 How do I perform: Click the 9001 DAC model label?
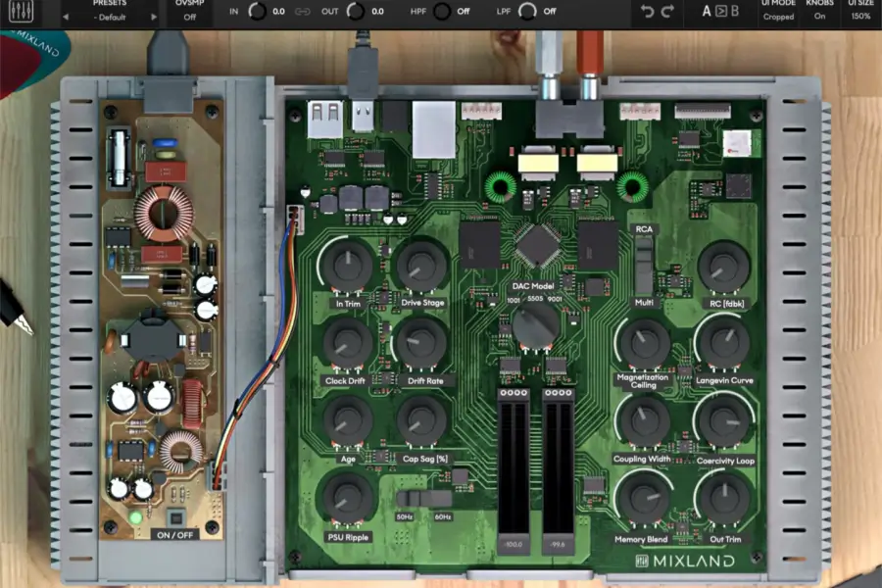click(556, 299)
